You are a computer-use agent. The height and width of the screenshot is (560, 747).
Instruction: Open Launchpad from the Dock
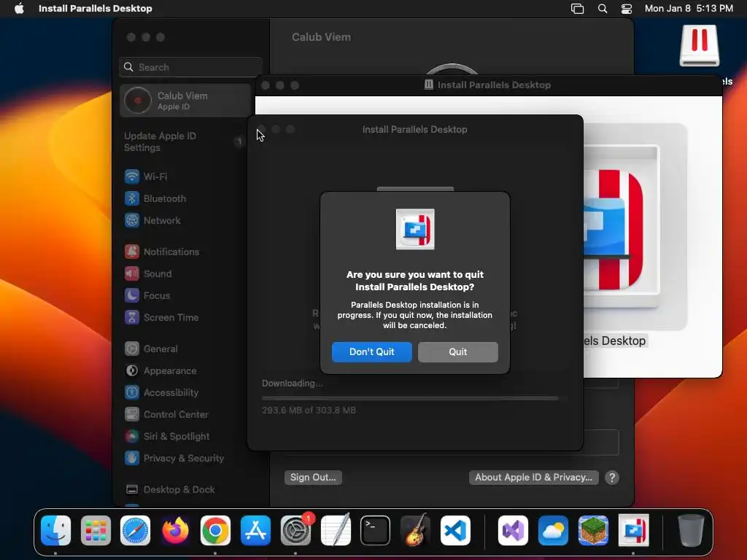[x=96, y=531]
